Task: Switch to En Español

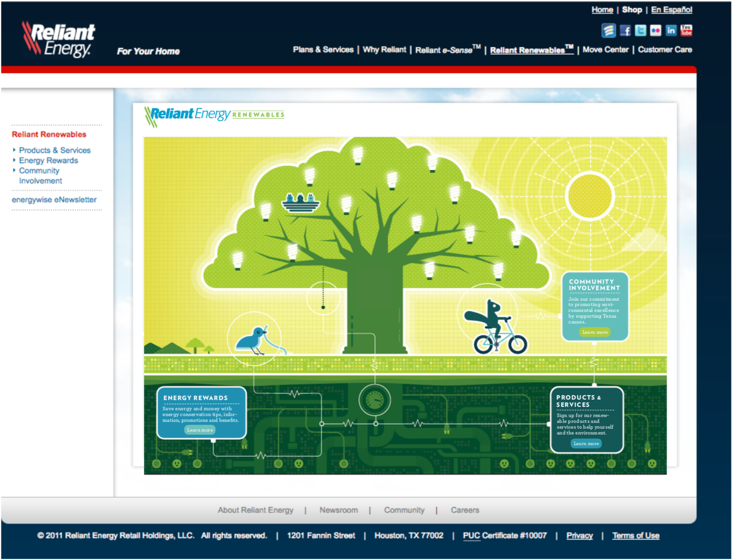Action: point(671,10)
